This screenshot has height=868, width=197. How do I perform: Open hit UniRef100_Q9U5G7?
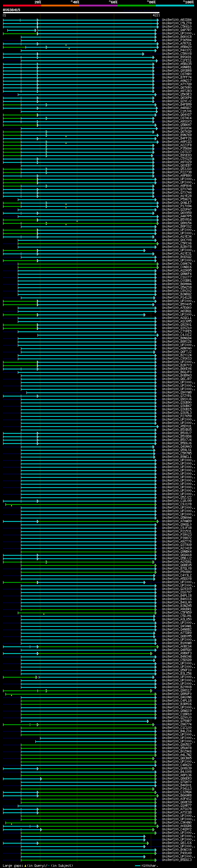176,745
